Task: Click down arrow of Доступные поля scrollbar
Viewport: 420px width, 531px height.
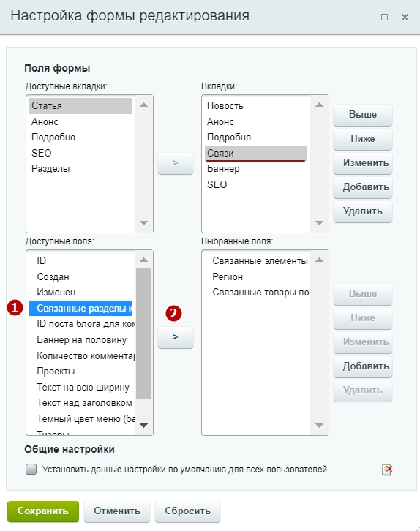Action: [143, 426]
